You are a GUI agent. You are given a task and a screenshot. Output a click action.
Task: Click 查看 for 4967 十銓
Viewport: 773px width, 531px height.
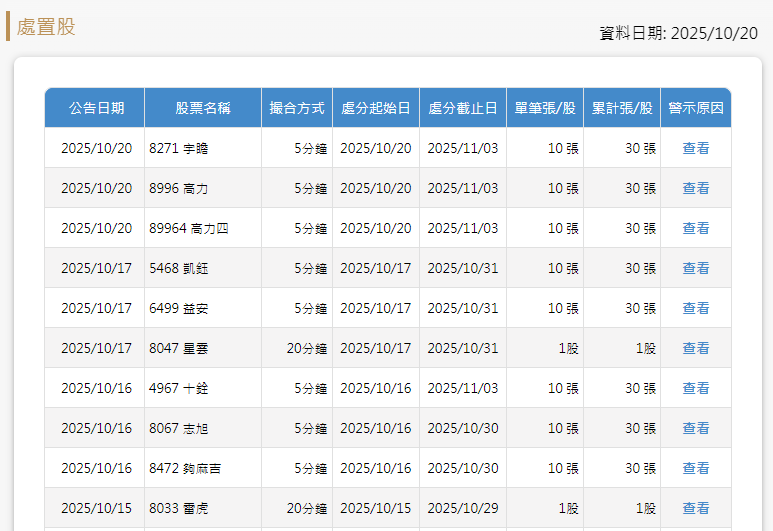[x=695, y=388]
